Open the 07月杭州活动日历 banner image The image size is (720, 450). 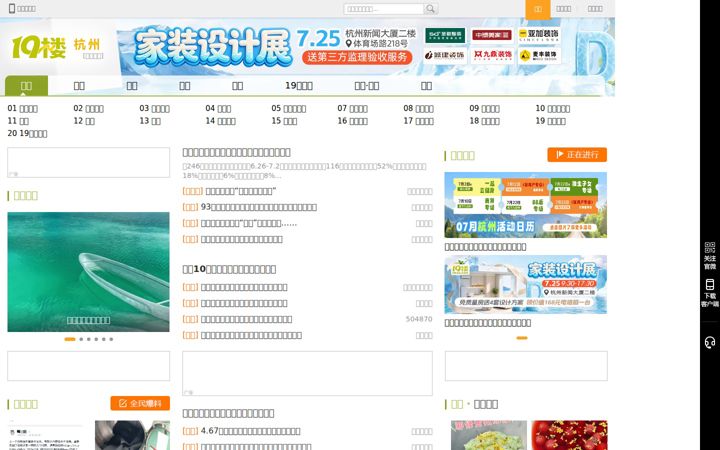pyautogui.click(x=525, y=205)
